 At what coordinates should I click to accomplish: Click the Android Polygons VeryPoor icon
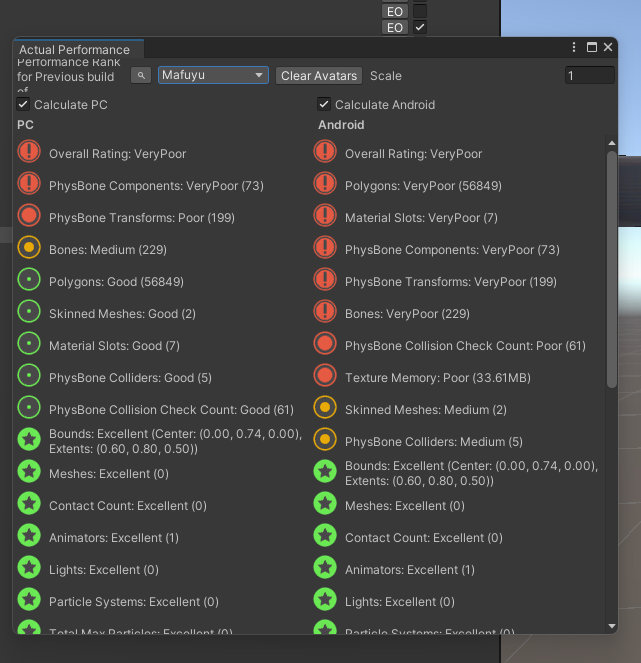(325, 184)
